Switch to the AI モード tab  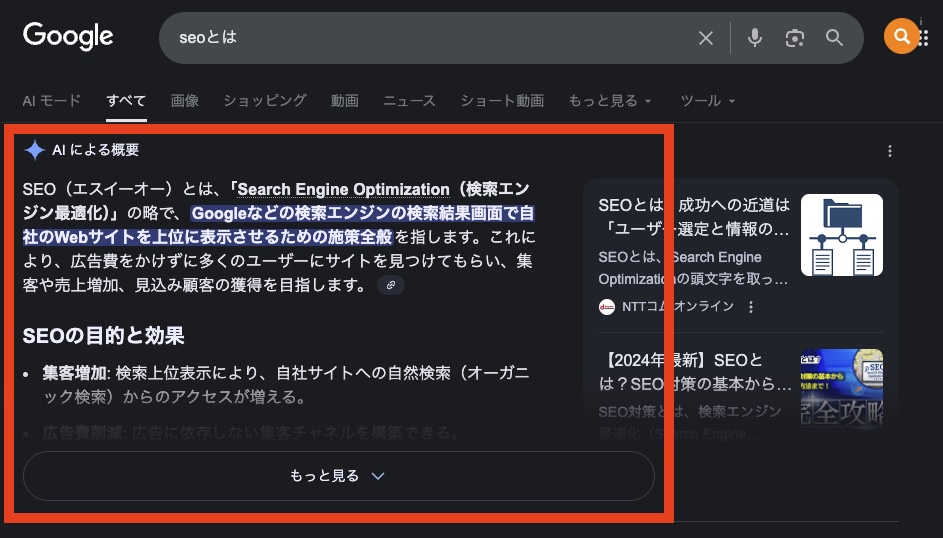(52, 100)
